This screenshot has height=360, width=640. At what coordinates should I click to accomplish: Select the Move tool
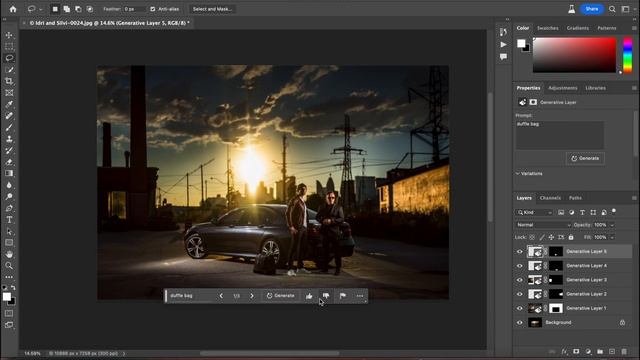coord(9,35)
